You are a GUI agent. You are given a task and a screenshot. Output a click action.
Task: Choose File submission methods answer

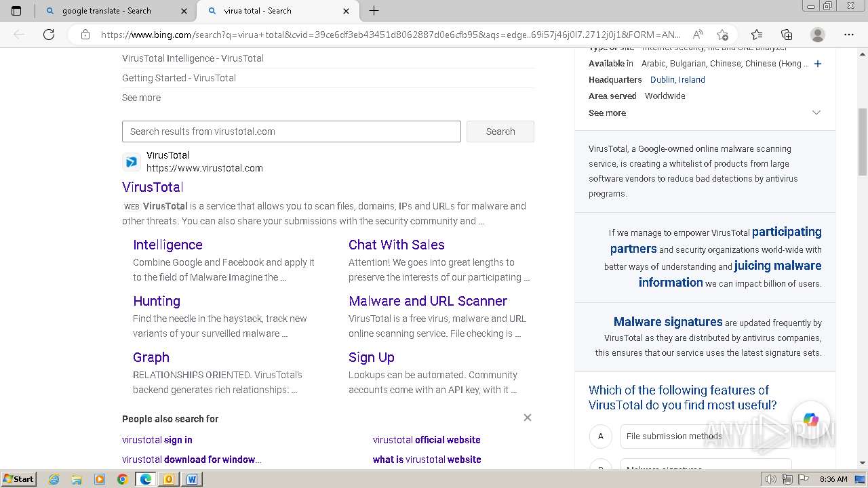[x=706, y=436]
